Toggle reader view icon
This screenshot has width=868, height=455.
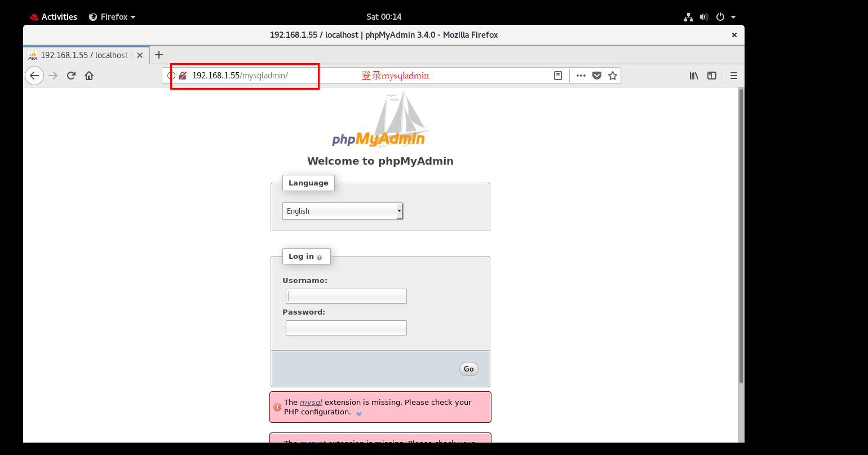coord(558,76)
